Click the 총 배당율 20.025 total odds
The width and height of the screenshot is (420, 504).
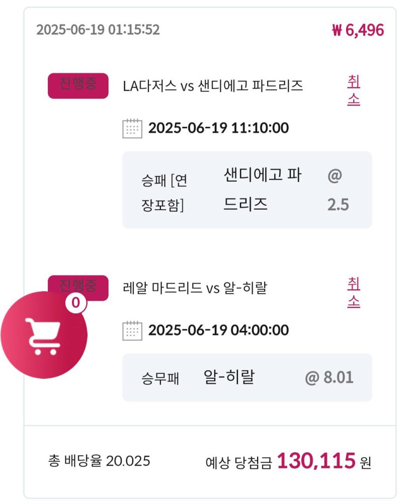tap(99, 461)
